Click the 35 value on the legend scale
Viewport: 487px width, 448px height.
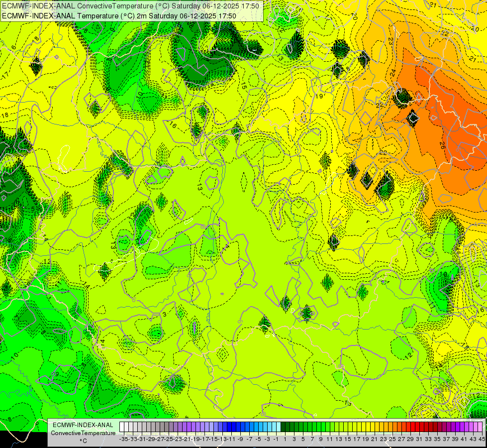coord(437,439)
